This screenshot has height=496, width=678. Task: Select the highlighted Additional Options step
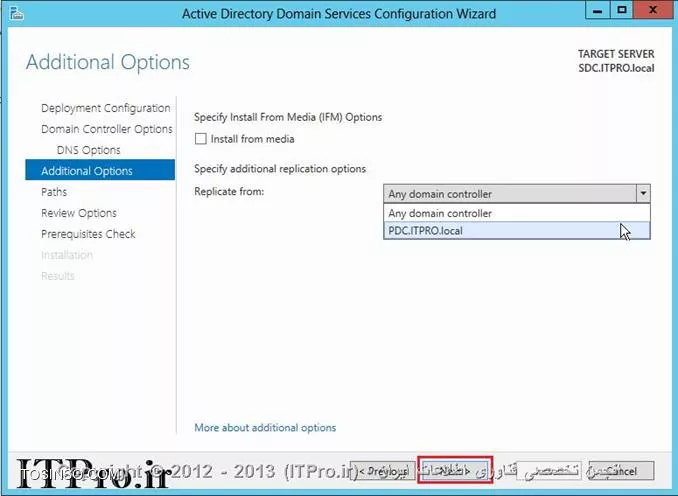[100, 170]
